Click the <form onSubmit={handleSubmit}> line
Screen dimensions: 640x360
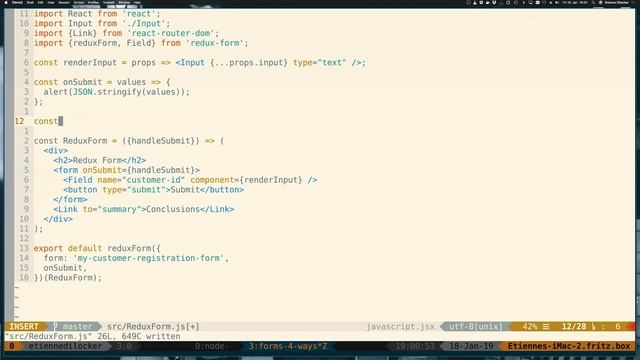(127, 170)
